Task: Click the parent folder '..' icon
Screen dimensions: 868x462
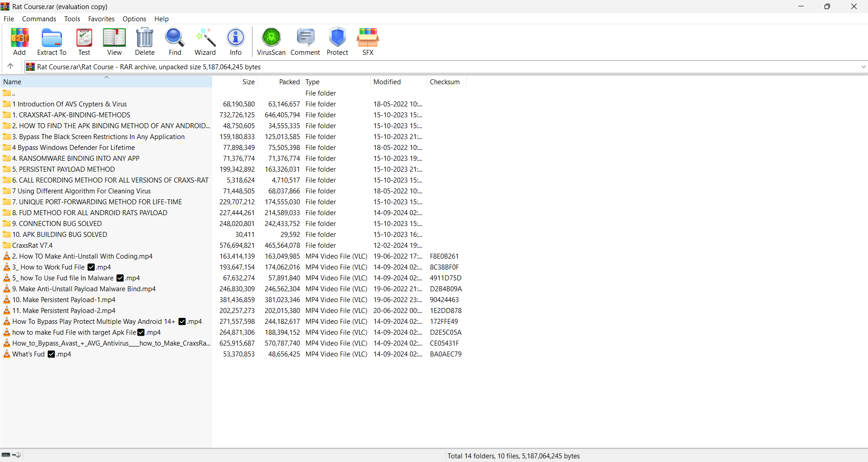Action: (7, 93)
